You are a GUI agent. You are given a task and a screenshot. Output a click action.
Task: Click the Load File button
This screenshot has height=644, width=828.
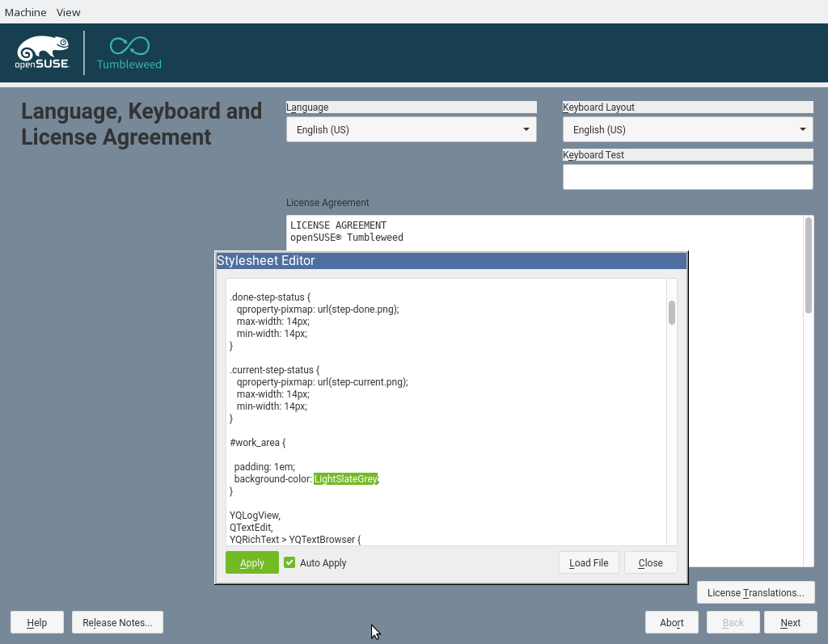coord(589,562)
